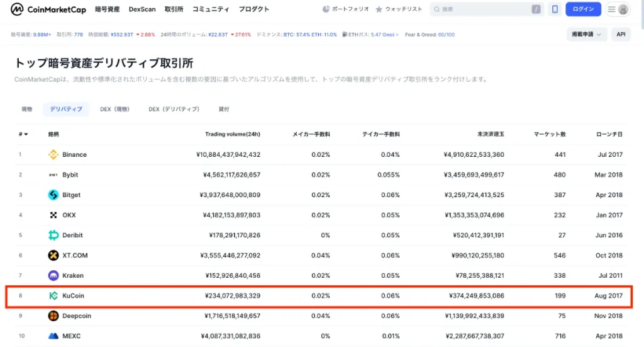The width and height of the screenshot is (644, 347).
Task: Open the Deepcoin exchange link
Action: coord(77,316)
